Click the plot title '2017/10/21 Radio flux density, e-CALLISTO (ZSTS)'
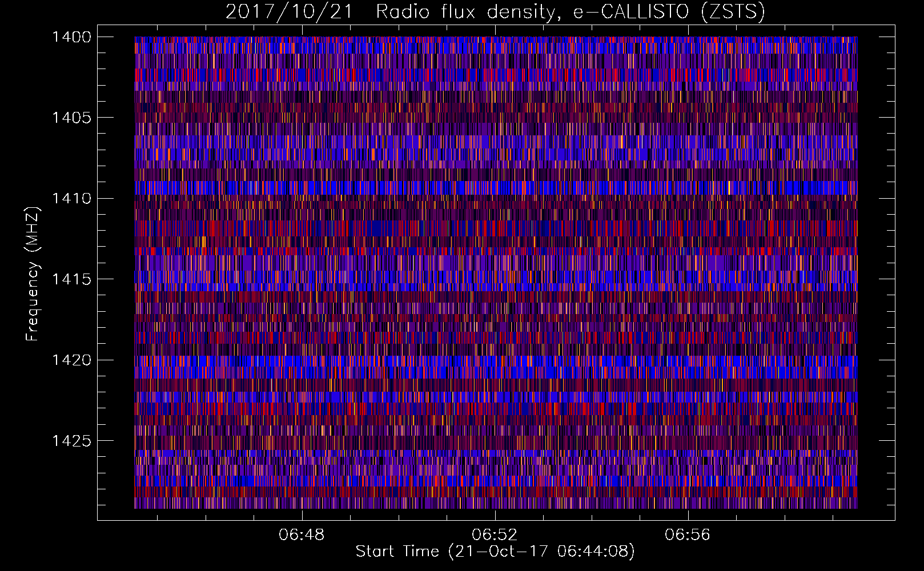Screen dimensions: 924x571 pos(495,12)
